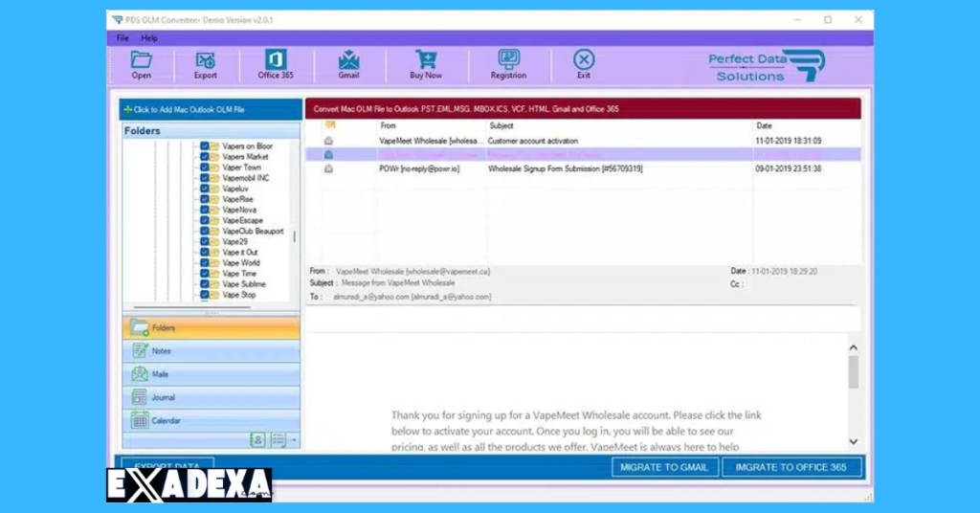Sort emails by the From column
This screenshot has width=980, height=513.
tap(389, 125)
